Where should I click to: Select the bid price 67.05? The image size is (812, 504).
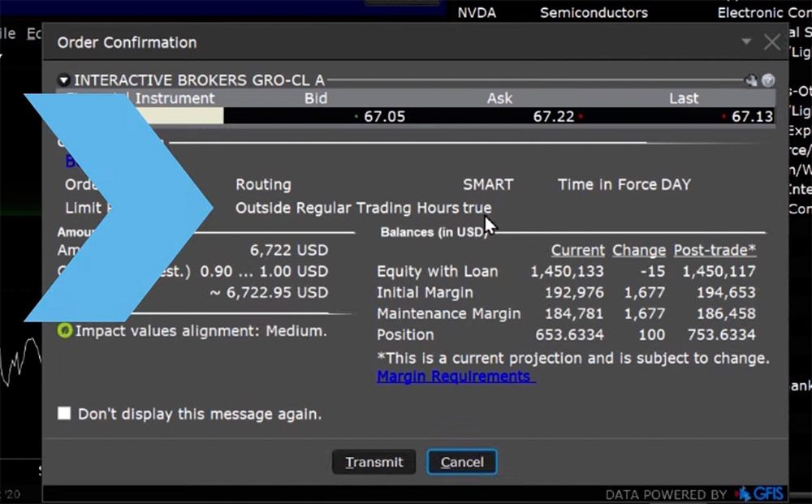384,117
